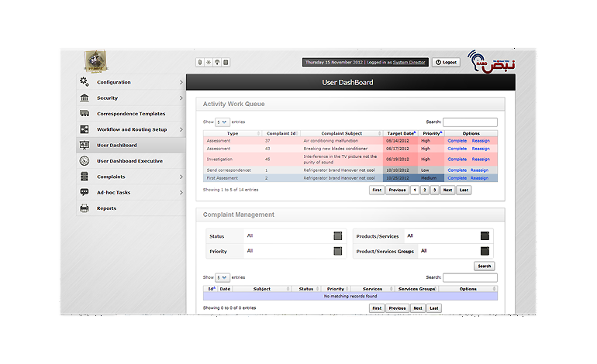Click the Reports printer icon
Screen dimensions: 597x364
point(85,208)
